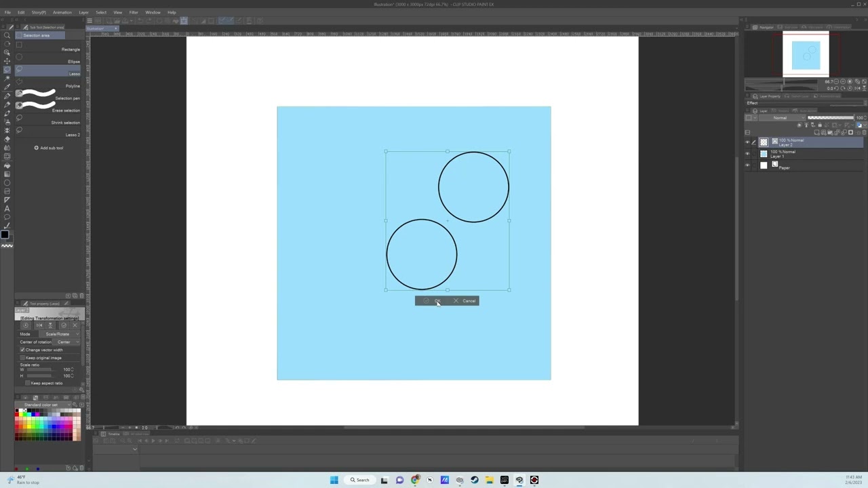Click the layer opacity slider

(831, 118)
